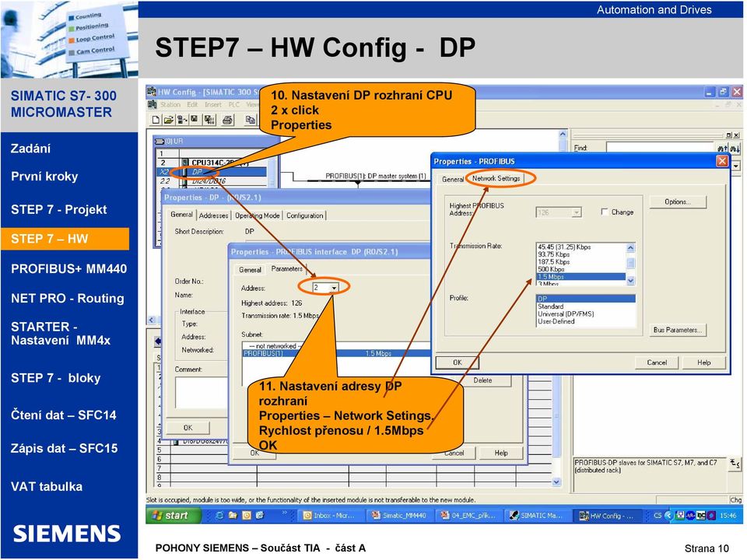Close the hardware catalog pane with its small x
The width and height of the screenshot is (747, 560).
click(x=736, y=135)
